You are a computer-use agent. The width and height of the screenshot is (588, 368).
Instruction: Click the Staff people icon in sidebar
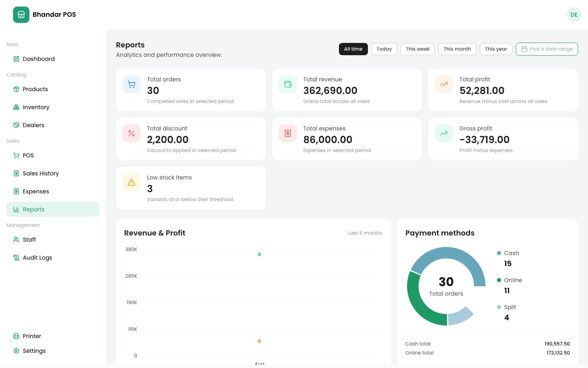(x=16, y=240)
